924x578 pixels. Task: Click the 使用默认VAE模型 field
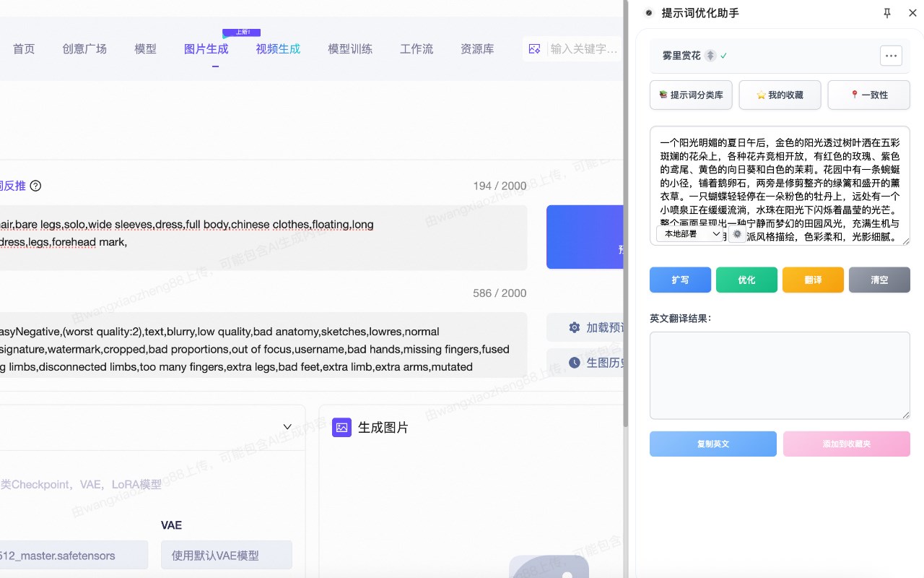(x=227, y=555)
